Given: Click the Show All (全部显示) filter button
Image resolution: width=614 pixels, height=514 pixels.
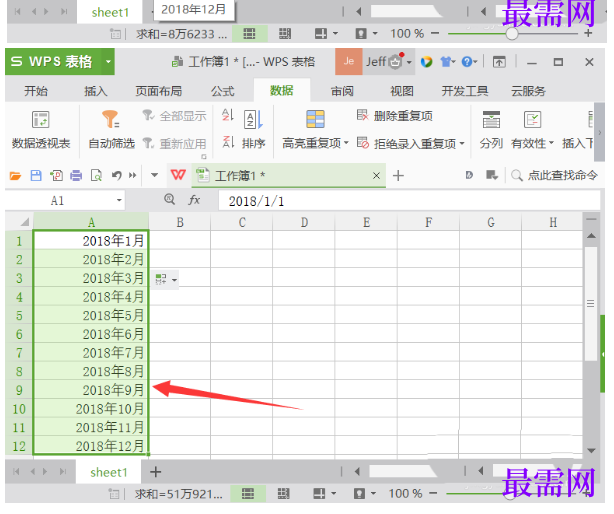Looking at the screenshot, I should pyautogui.click(x=174, y=116).
